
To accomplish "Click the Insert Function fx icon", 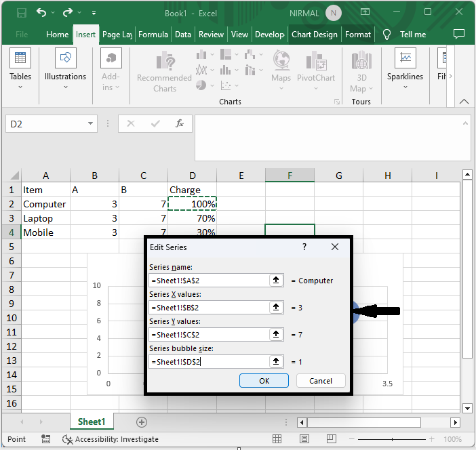I will point(180,123).
